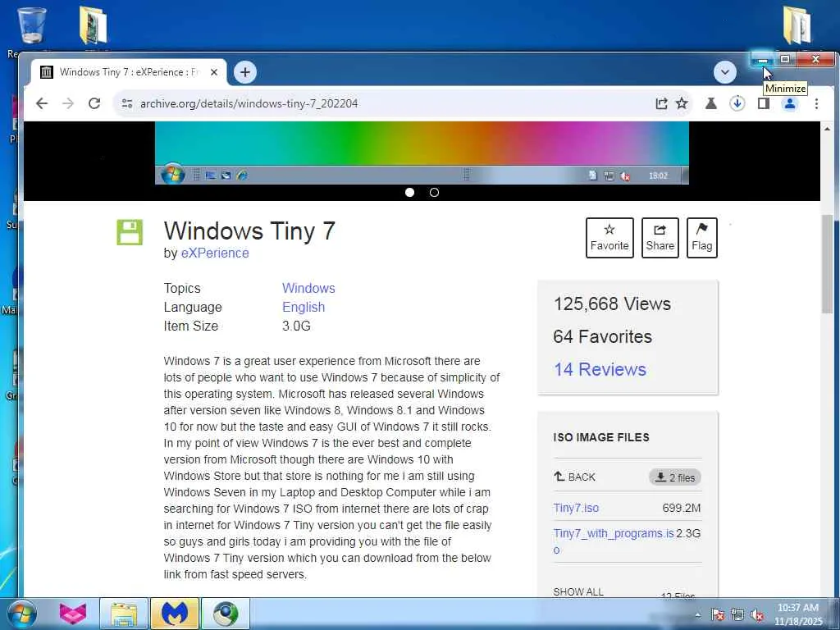Viewport: 840px width, 630px height.
Task: Click the Favorite star button
Action: (x=609, y=237)
